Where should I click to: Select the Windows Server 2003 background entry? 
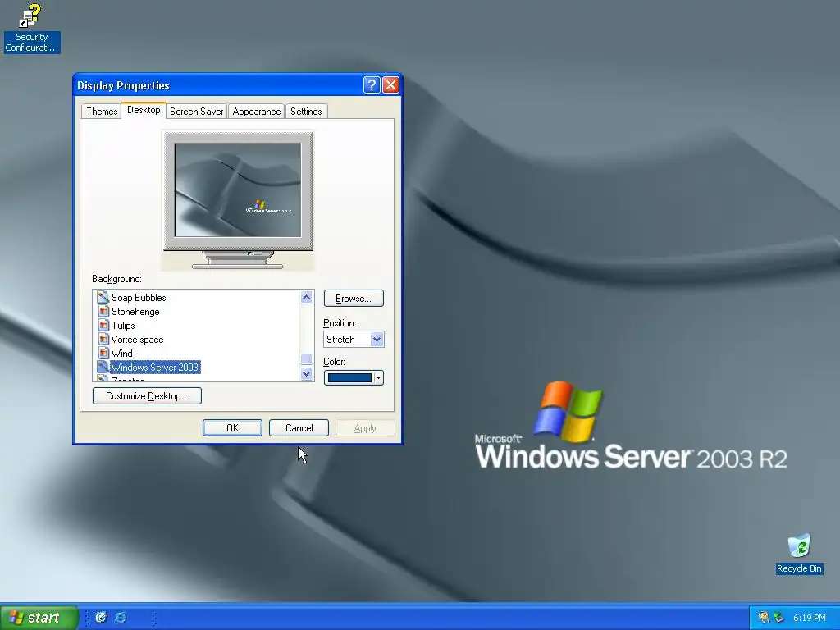click(x=155, y=367)
